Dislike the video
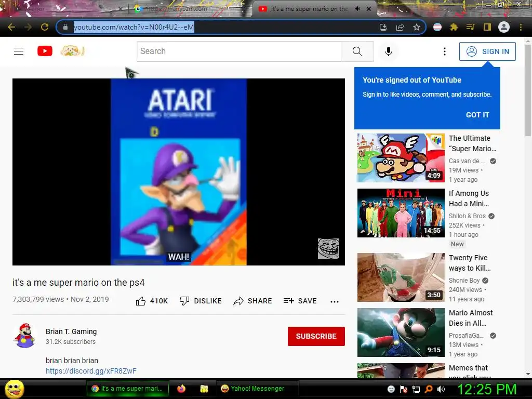 pyautogui.click(x=201, y=301)
